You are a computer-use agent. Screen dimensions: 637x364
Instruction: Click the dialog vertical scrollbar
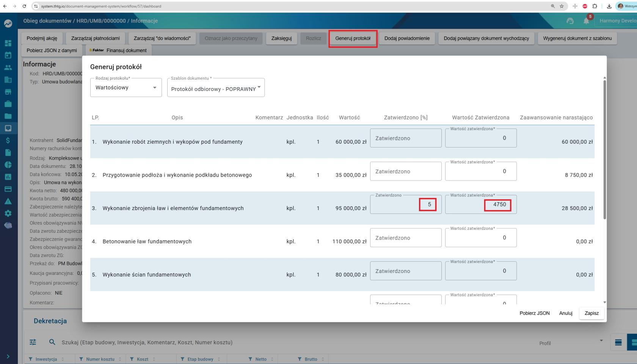click(x=605, y=150)
